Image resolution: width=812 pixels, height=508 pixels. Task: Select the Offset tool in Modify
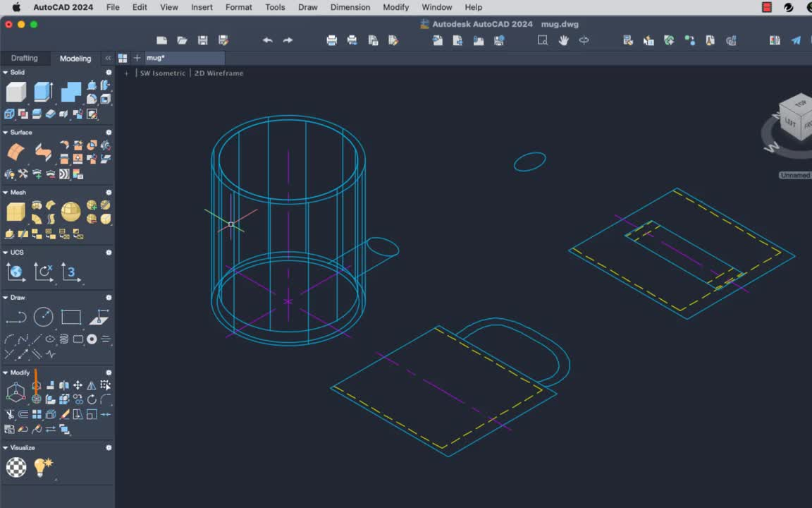click(x=23, y=414)
